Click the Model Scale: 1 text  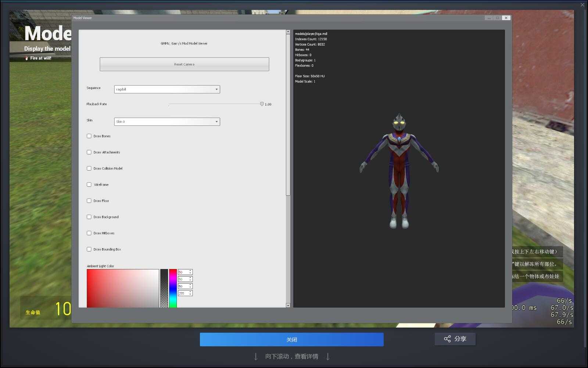coord(305,82)
